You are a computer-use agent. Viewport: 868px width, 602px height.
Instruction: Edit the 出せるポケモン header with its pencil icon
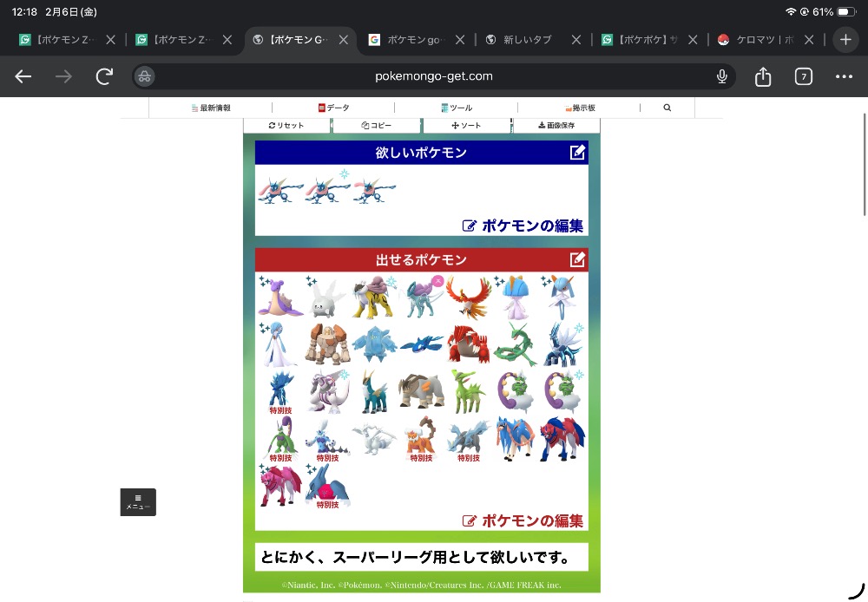(577, 259)
